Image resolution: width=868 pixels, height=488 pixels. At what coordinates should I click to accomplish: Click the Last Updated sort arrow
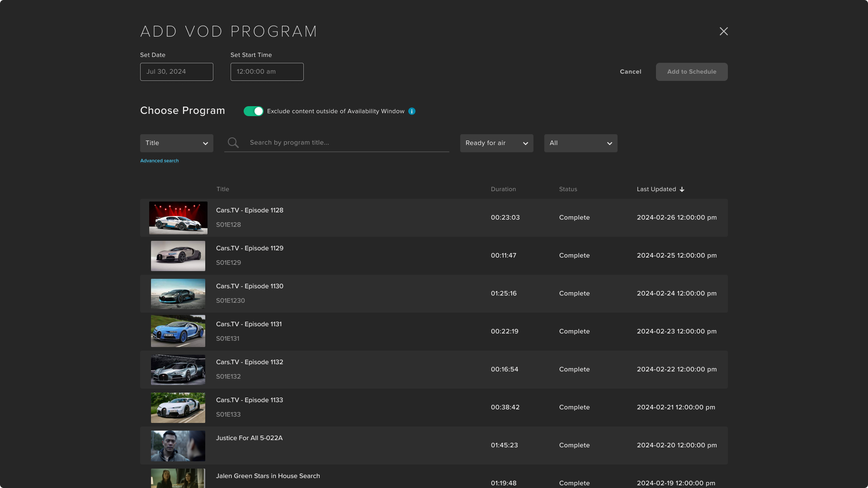pyautogui.click(x=682, y=189)
